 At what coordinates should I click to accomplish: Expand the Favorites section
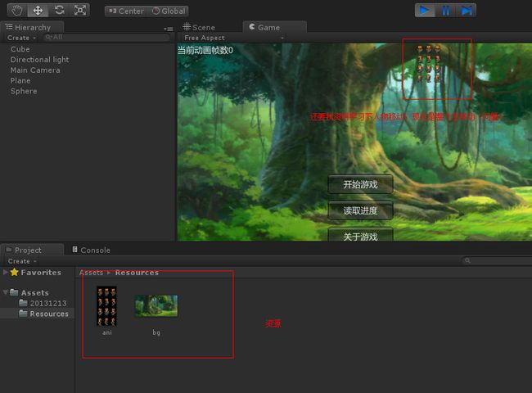(x=5, y=272)
